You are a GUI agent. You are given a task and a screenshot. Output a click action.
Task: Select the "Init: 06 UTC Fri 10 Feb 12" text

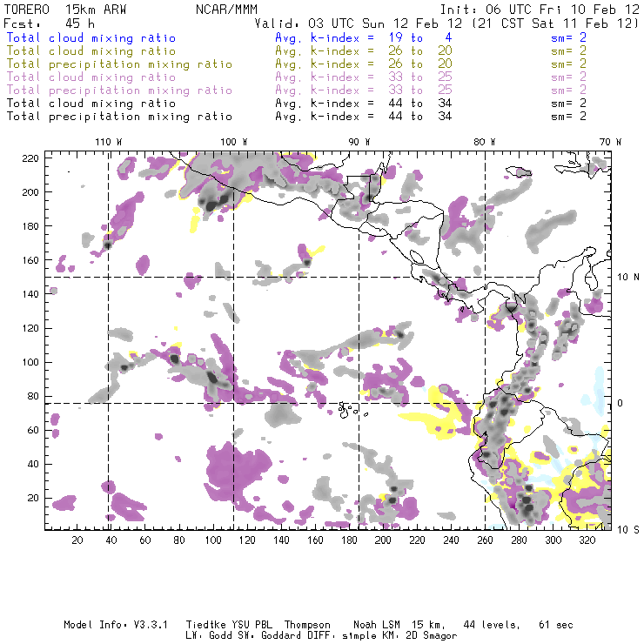tap(540, 10)
